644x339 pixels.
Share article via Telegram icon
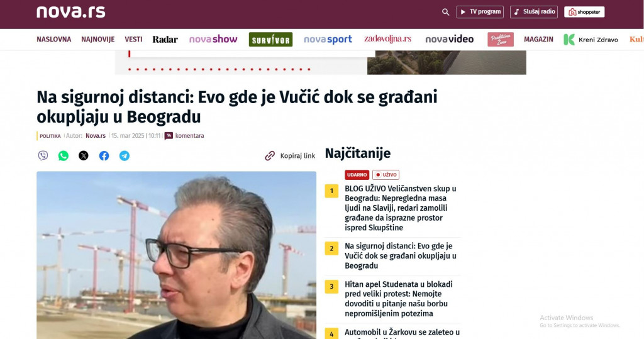tap(125, 156)
